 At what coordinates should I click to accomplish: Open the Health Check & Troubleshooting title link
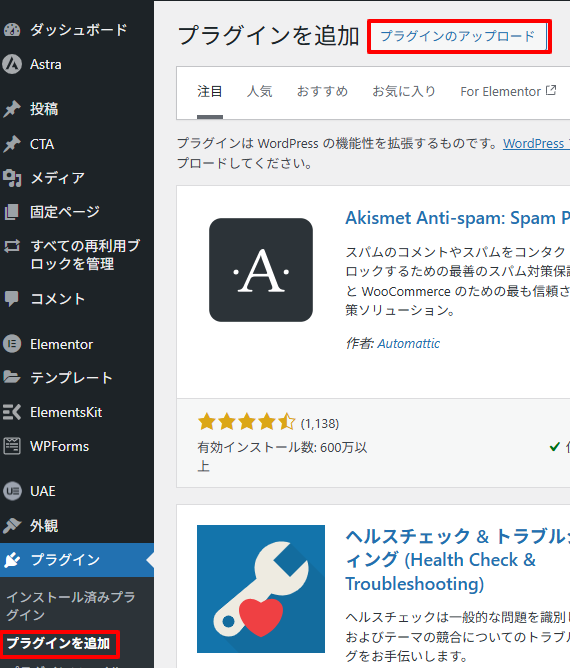(x=458, y=559)
